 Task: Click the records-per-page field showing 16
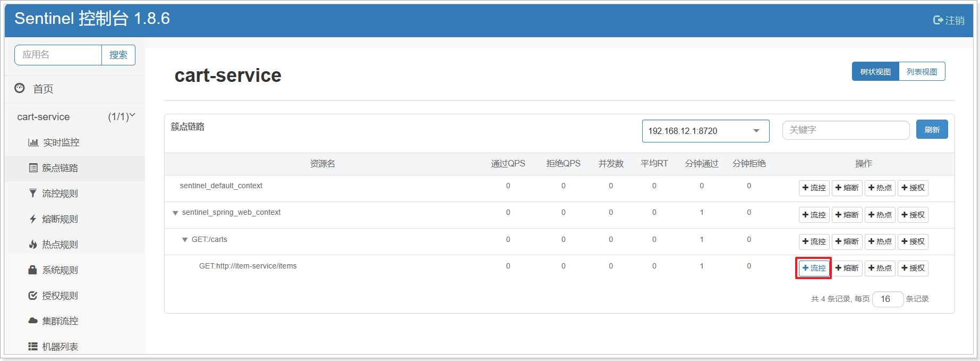pos(888,299)
